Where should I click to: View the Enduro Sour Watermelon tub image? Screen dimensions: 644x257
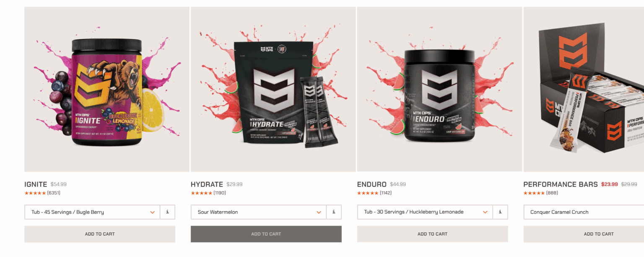pos(439,89)
